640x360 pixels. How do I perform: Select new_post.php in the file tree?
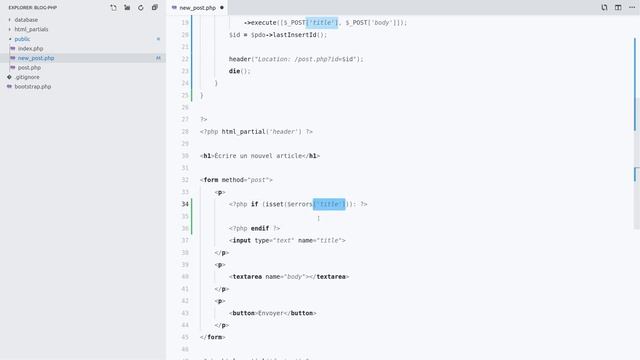pos(36,58)
